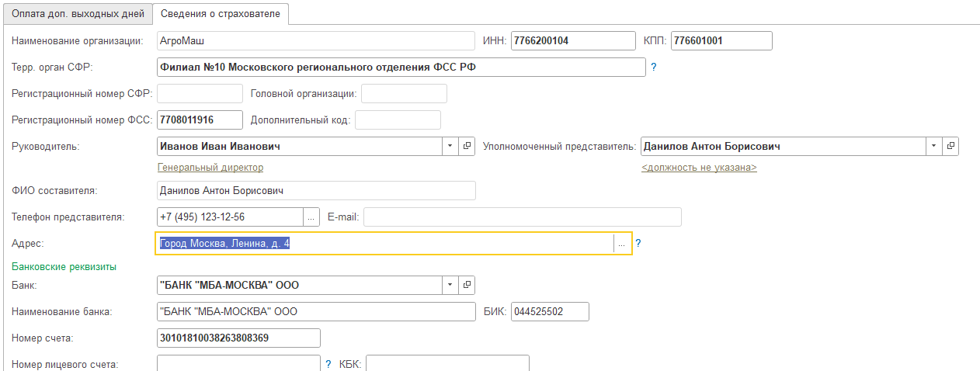Focus the E-mail input field
The width and height of the screenshot is (980, 371).
(x=522, y=217)
